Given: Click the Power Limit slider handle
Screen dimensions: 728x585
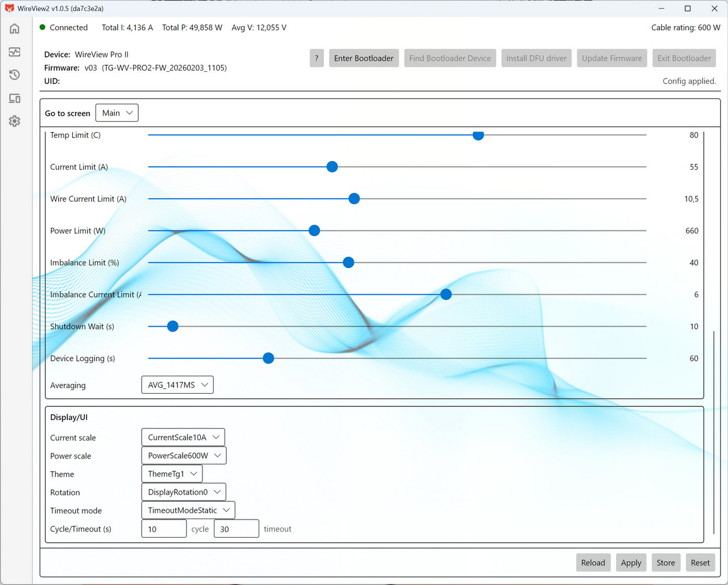Looking at the screenshot, I should 314,230.
